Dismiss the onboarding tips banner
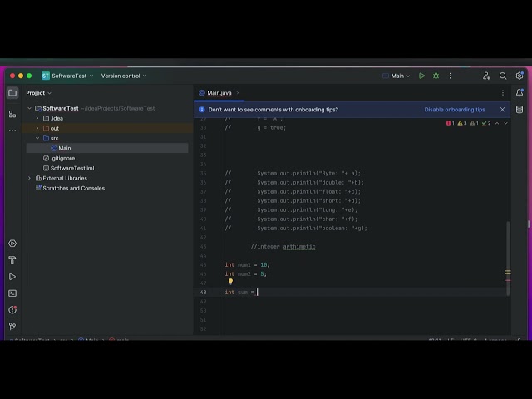 point(502,110)
